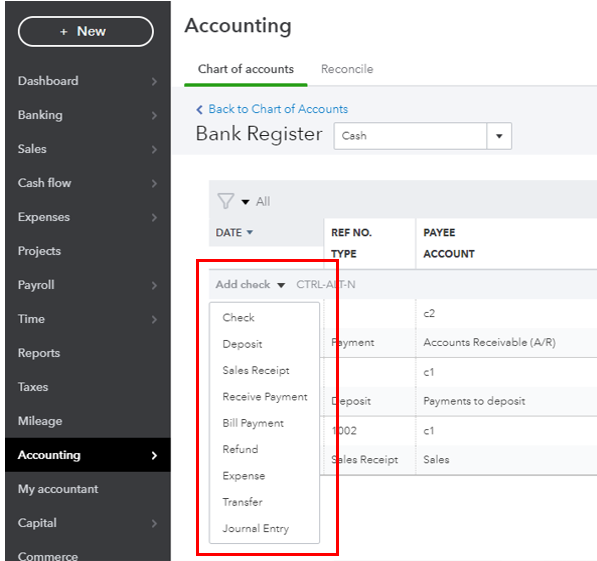Expand the Payroll chevron arrow
The image size is (597, 561).
point(154,285)
